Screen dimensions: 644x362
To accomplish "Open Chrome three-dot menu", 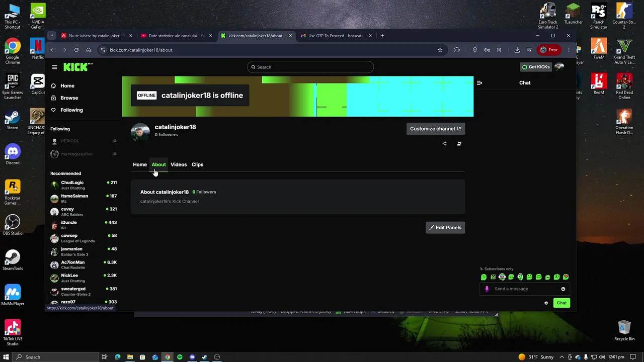I will click(x=569, y=50).
